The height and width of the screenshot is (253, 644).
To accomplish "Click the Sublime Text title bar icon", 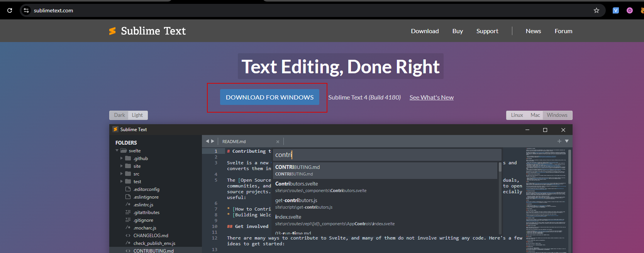I will [115, 129].
